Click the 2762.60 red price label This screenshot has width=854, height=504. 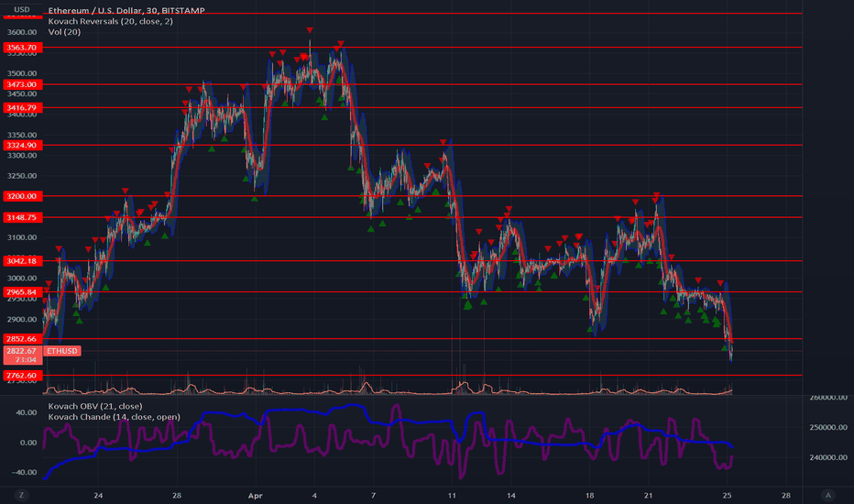22,376
